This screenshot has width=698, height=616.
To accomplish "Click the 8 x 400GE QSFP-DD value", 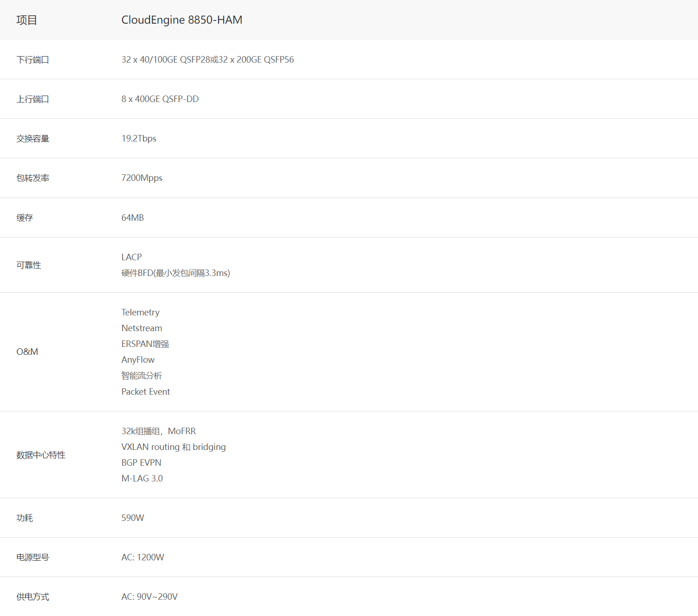I will 160,99.
